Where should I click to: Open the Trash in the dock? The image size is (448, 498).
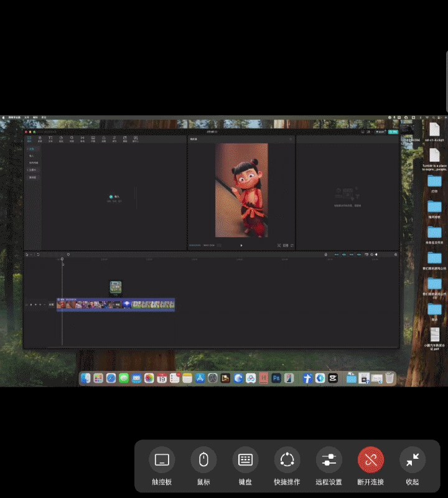(x=390, y=378)
